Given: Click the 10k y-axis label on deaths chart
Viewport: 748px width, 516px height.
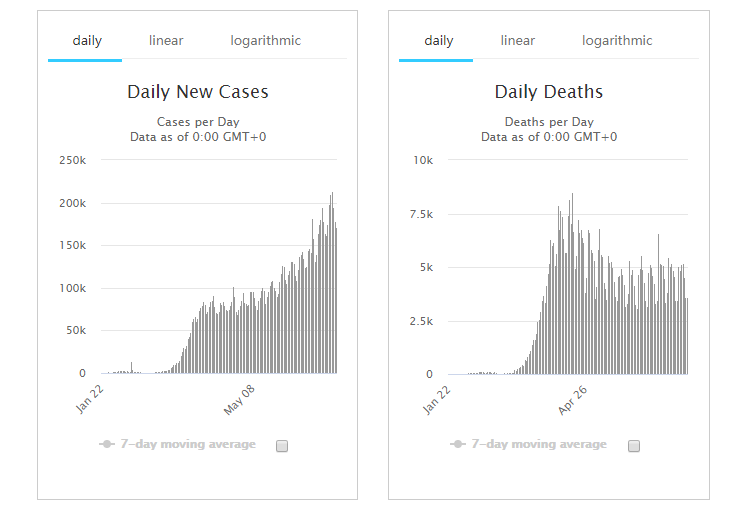Looking at the screenshot, I should 423,160.
